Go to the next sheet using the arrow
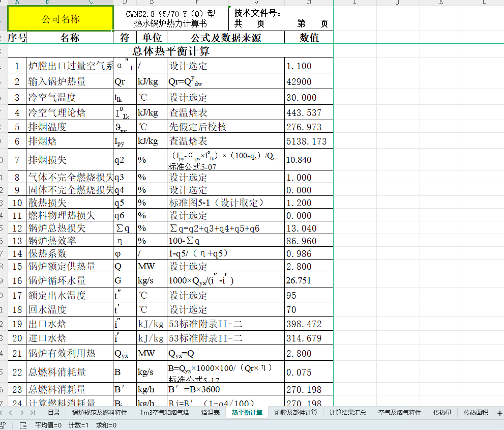Viewport: 504px width, 430px height. click(x=22, y=413)
